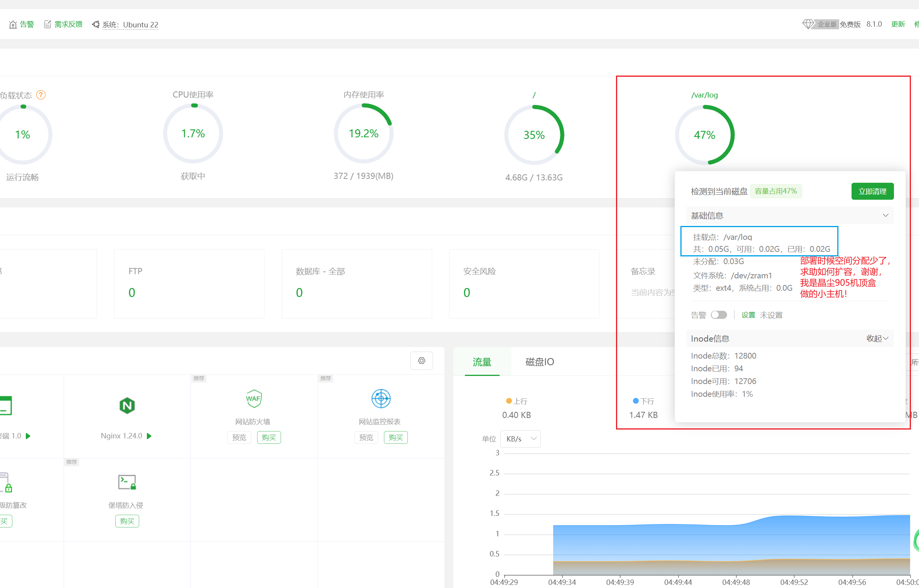Viewport: 919px width, 588px height.
Task: Click the /var/log label above the gauge
Action: [x=705, y=95]
